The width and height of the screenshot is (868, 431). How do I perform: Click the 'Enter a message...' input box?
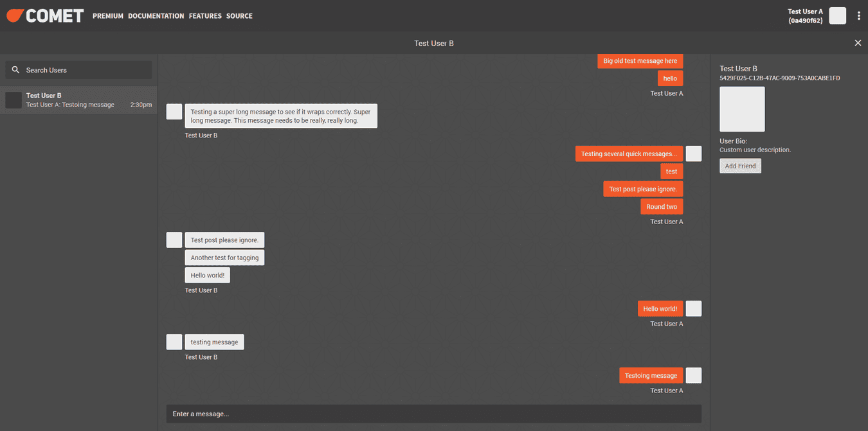[x=434, y=414]
